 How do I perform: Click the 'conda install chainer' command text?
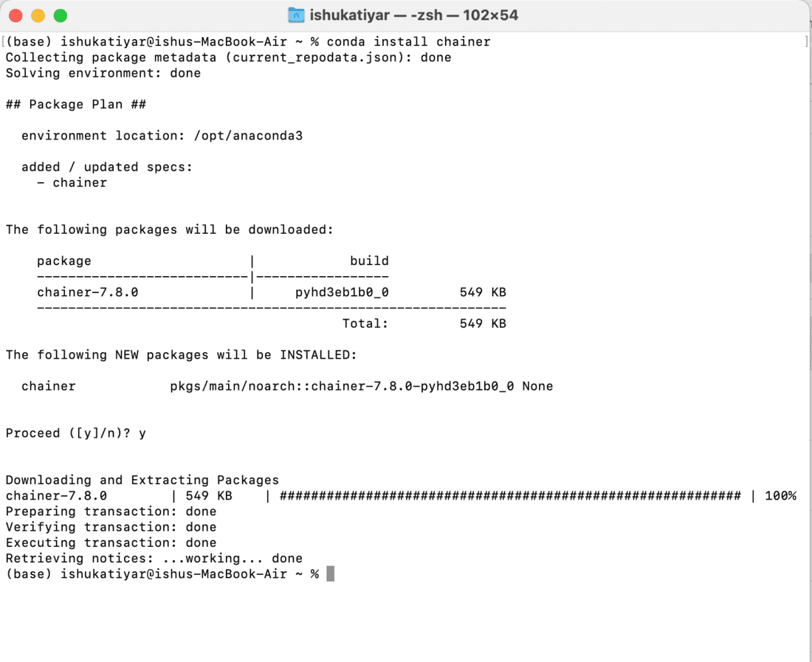click(x=408, y=41)
